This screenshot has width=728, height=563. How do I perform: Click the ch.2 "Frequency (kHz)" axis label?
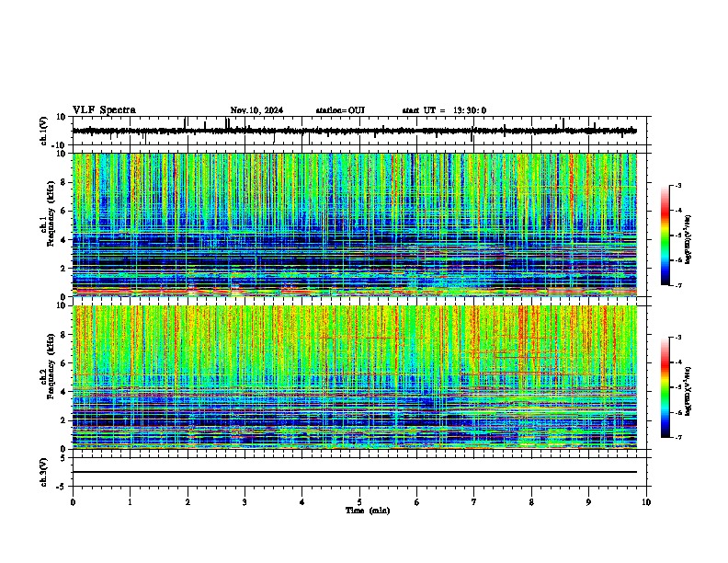coord(51,366)
